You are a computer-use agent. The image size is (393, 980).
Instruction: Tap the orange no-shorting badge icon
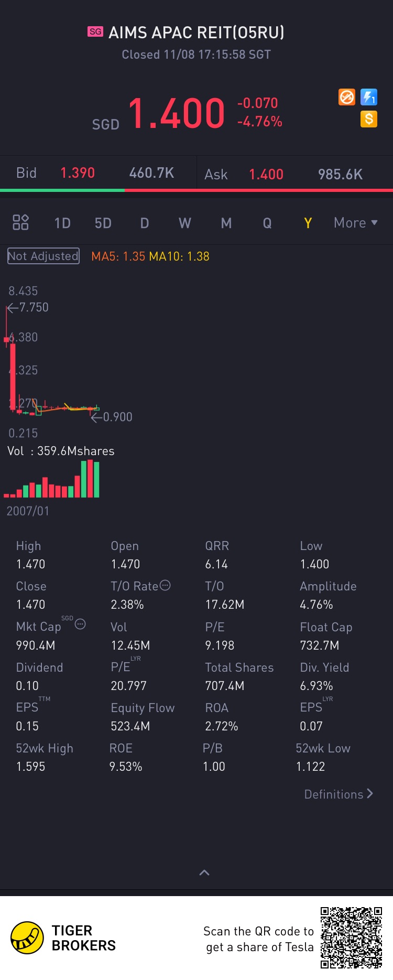[347, 97]
